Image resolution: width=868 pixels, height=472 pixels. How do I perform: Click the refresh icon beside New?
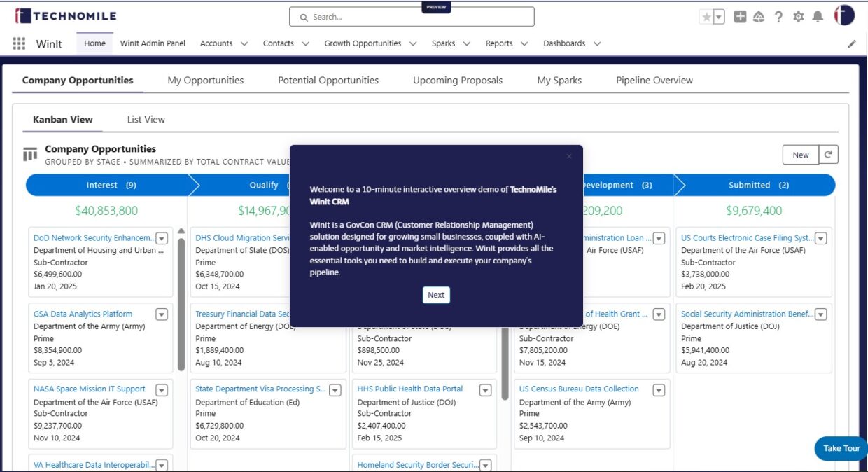(x=828, y=155)
